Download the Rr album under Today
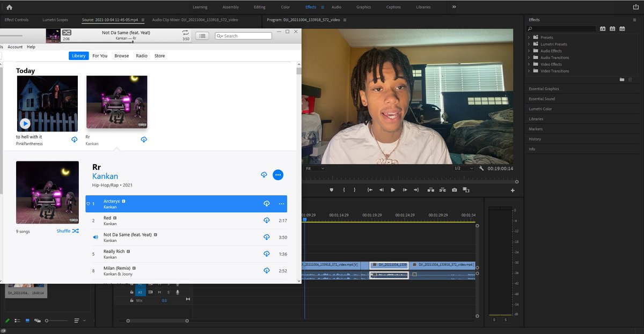This screenshot has width=644, height=334. tap(144, 139)
